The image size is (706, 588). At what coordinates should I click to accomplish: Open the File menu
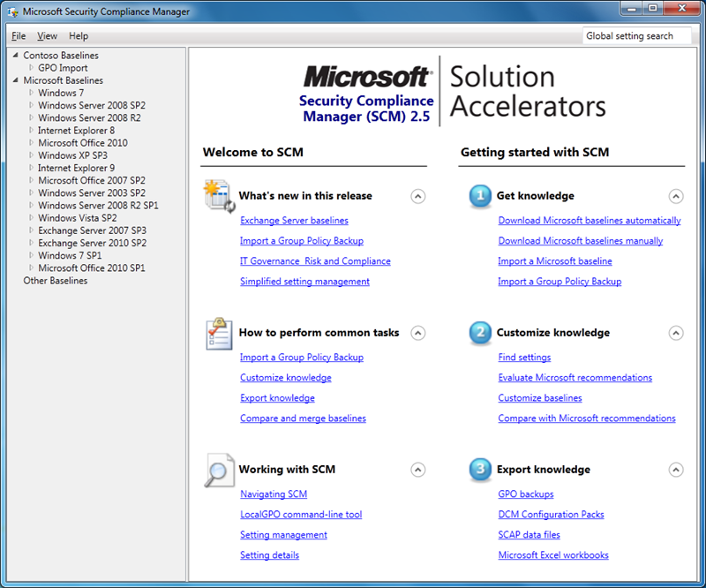(x=19, y=36)
